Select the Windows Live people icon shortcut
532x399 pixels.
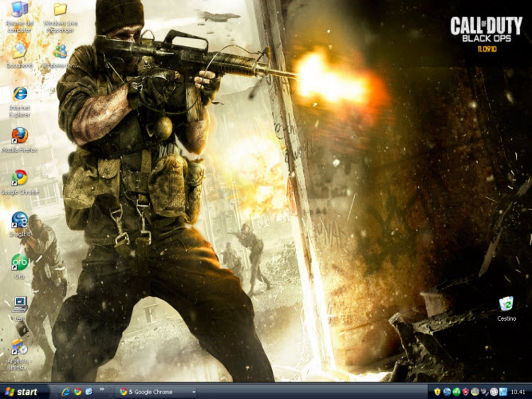point(60,51)
